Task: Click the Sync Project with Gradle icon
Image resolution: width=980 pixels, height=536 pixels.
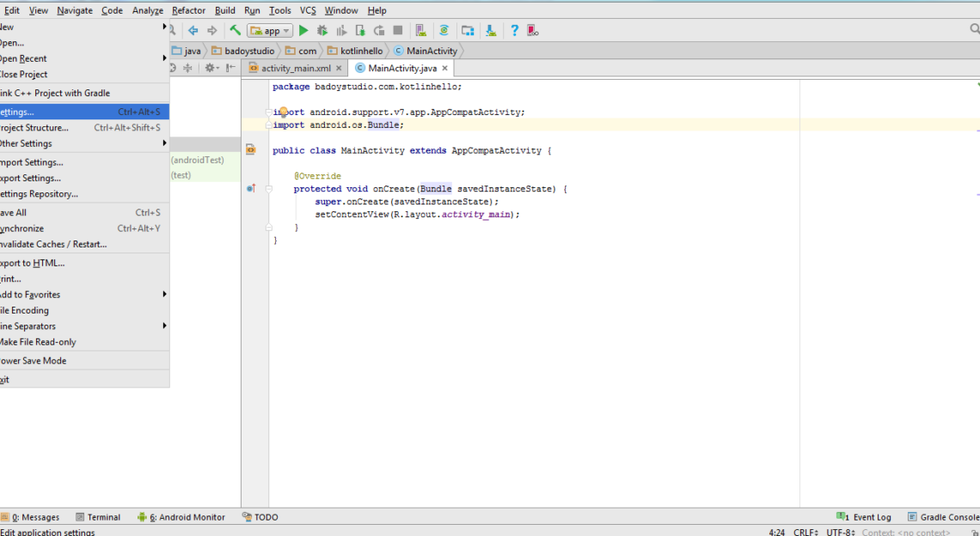Action: [x=444, y=31]
